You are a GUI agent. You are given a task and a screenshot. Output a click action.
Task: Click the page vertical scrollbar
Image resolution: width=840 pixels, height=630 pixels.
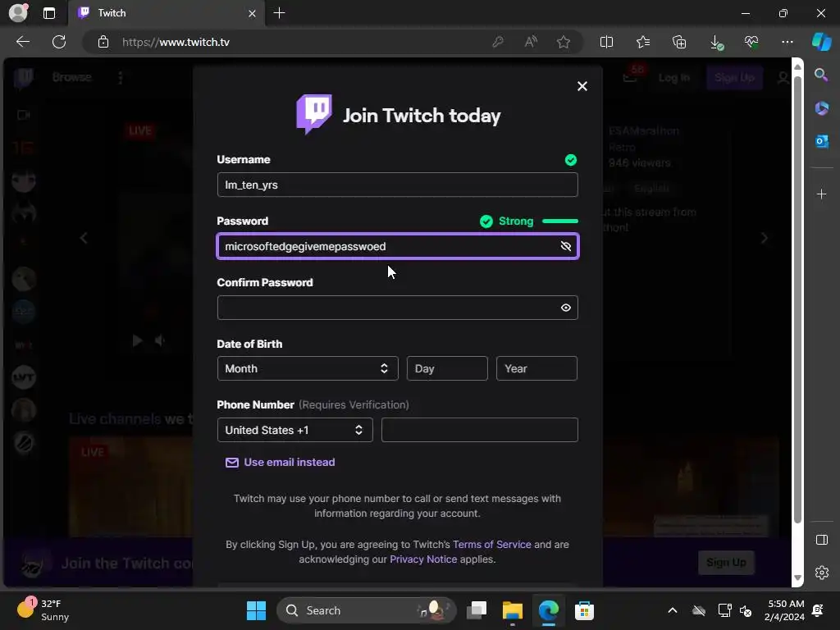[797, 300]
